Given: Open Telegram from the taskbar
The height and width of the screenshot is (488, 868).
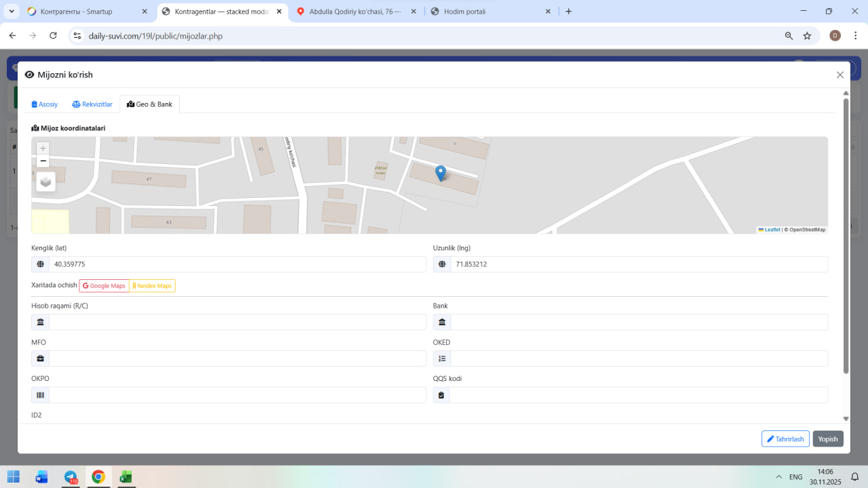Looking at the screenshot, I should tap(71, 477).
